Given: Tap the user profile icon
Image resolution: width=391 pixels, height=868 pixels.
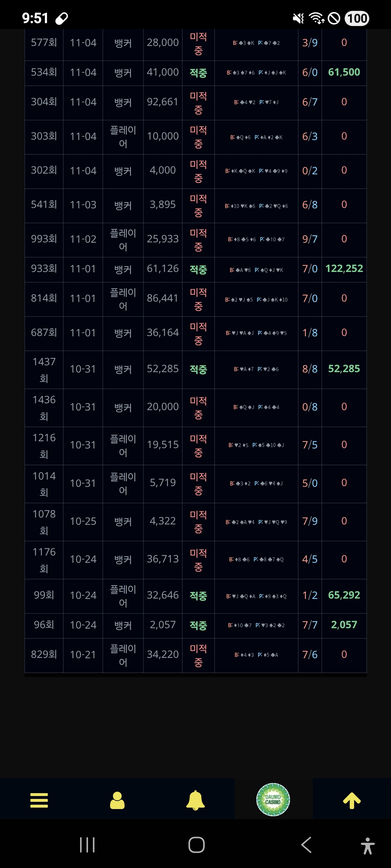Looking at the screenshot, I should (x=117, y=800).
